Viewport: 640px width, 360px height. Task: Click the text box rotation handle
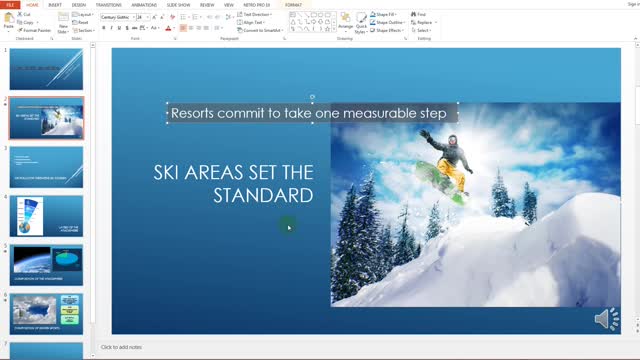(x=312, y=97)
